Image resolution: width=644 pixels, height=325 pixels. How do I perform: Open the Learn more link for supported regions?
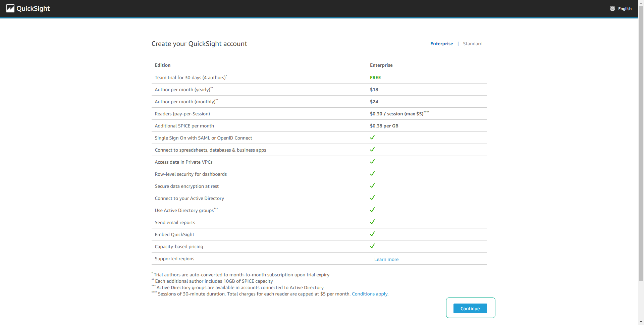(386, 259)
